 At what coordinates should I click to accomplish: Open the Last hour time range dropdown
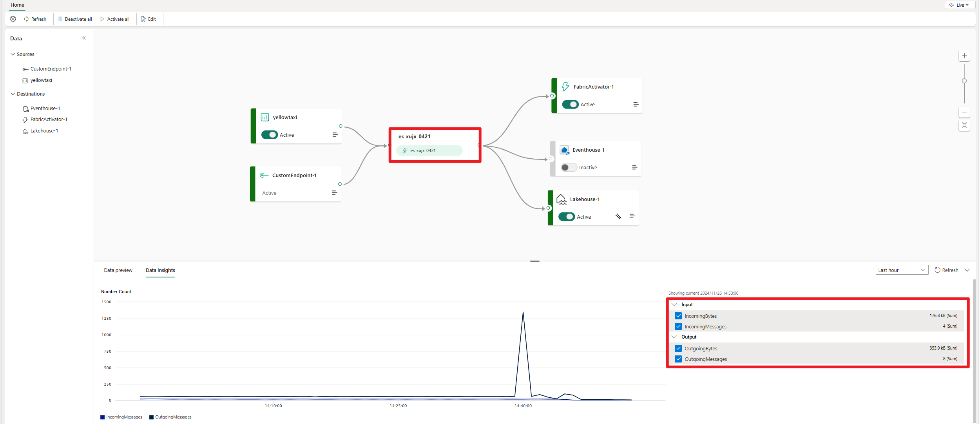click(901, 270)
